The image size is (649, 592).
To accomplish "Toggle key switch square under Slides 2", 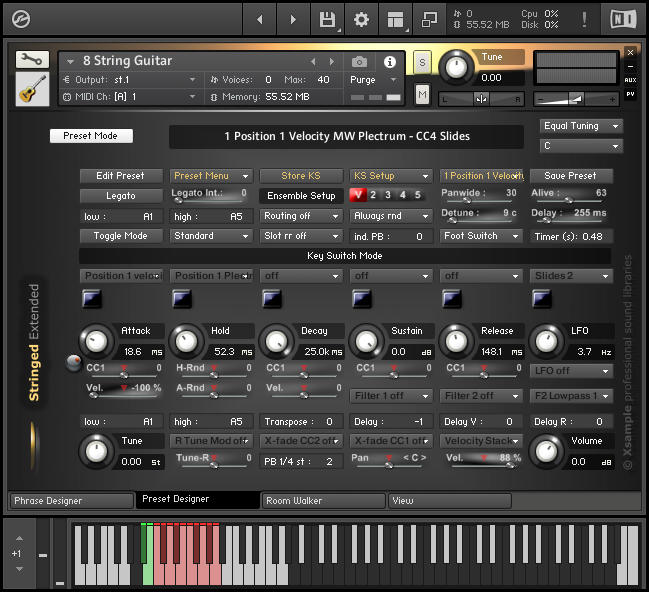I will (542, 298).
